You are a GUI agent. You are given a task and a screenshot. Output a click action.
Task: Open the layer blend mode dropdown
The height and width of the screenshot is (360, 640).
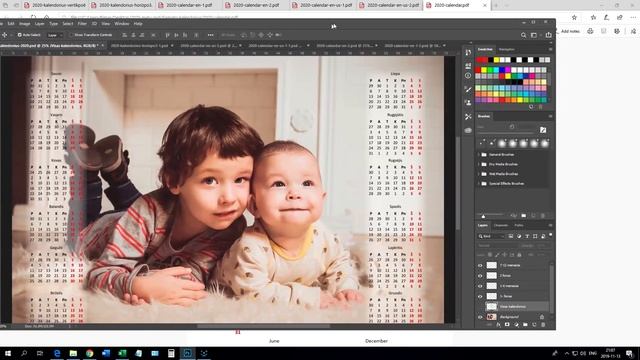498,246
